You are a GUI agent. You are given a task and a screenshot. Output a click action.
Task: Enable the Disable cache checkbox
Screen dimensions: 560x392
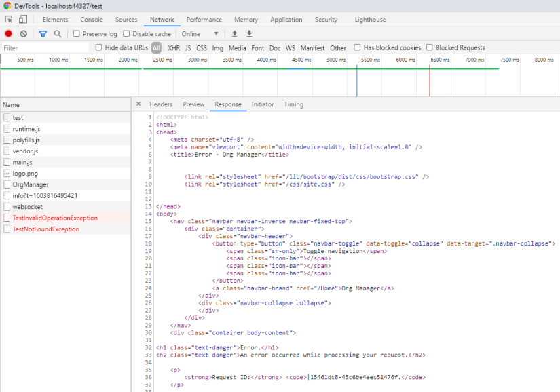(126, 33)
